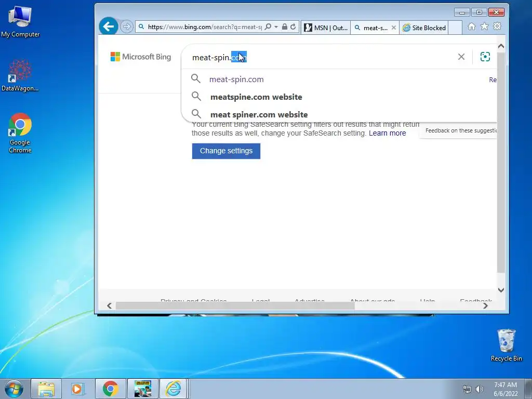
Task: Open Windows Media Player from taskbar
Action: click(x=78, y=389)
